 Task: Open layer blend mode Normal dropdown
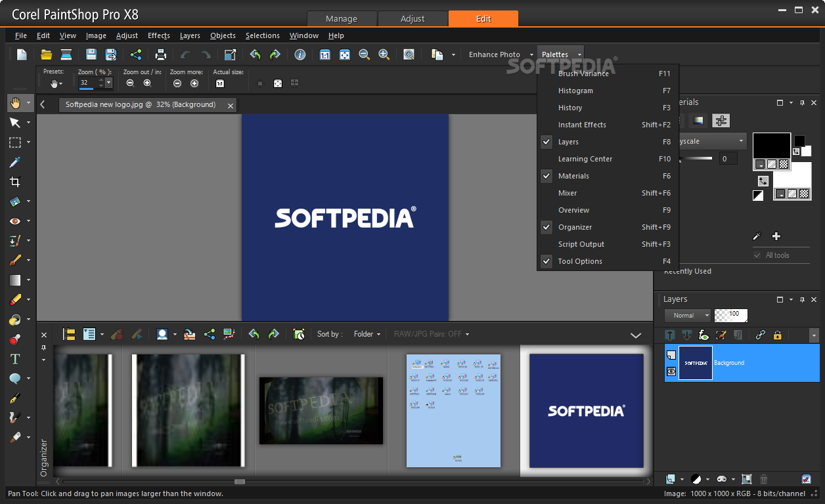tap(688, 316)
